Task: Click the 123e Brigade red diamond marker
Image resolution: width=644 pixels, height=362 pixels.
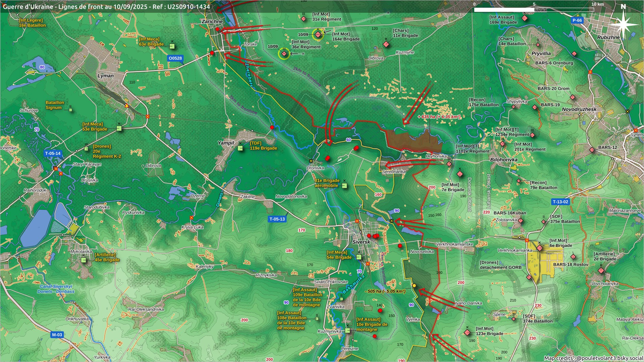Action: coord(467,333)
